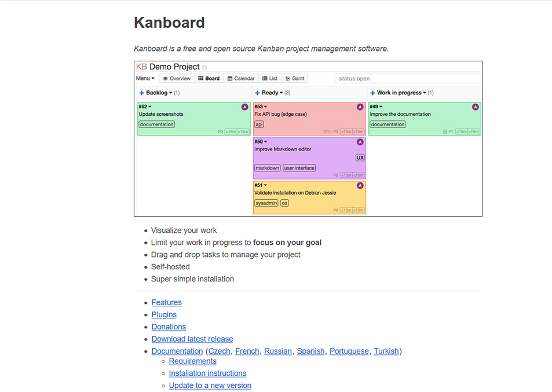Open the #51 task dropdown

tap(261, 185)
